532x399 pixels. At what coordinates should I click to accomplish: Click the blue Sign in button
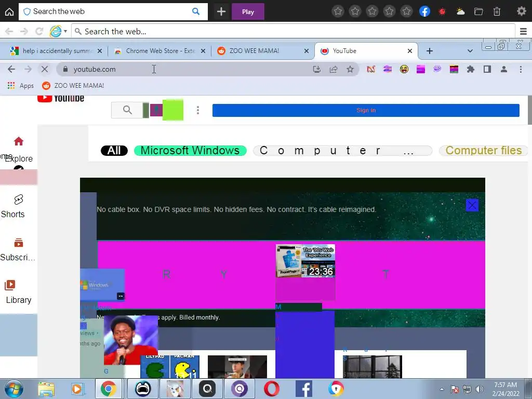pos(366,110)
